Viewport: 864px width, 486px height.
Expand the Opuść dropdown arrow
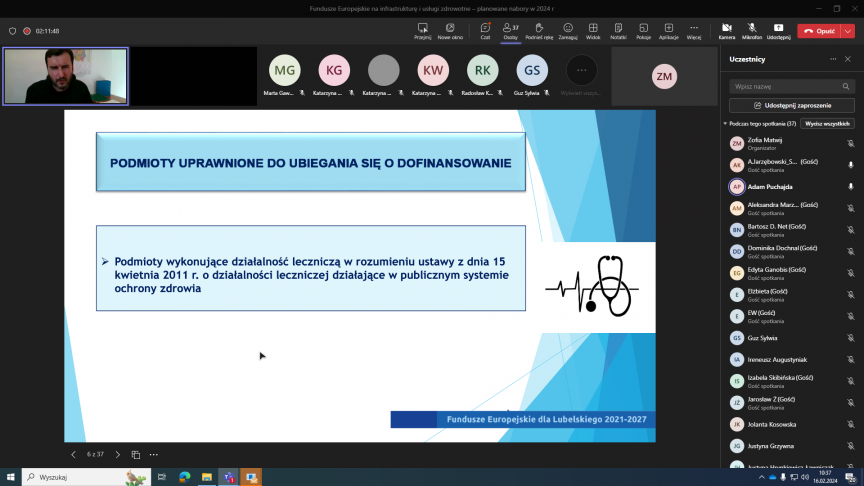[x=848, y=31]
